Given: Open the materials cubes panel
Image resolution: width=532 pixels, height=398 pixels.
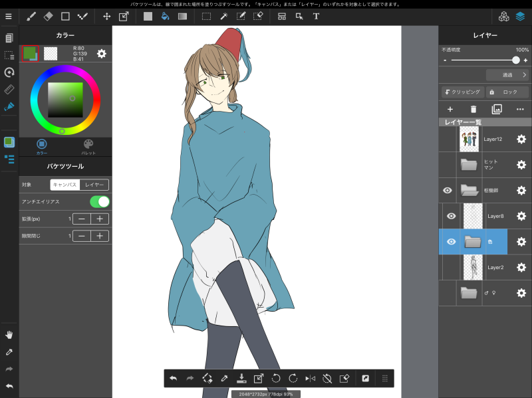Looking at the screenshot, I should [504, 16].
